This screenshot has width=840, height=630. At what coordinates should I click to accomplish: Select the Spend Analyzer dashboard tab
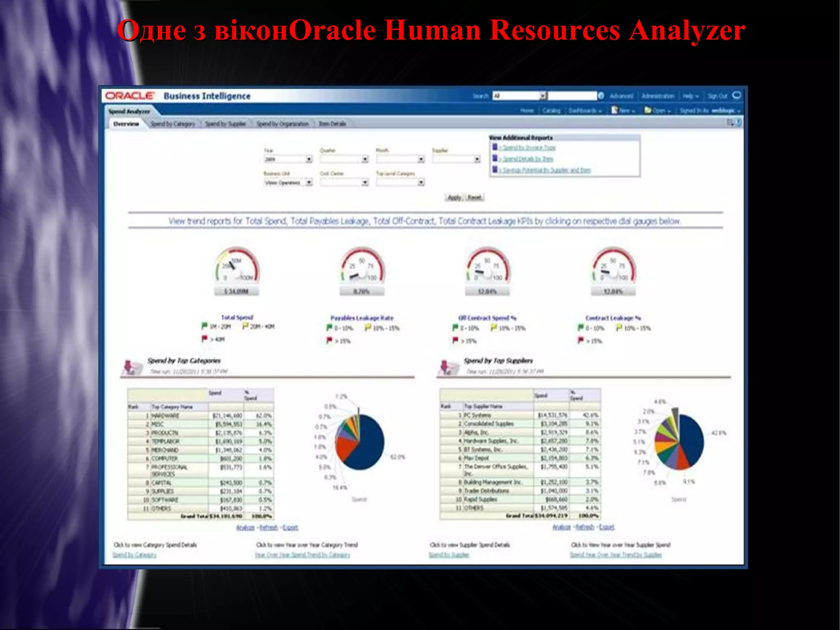(129, 111)
